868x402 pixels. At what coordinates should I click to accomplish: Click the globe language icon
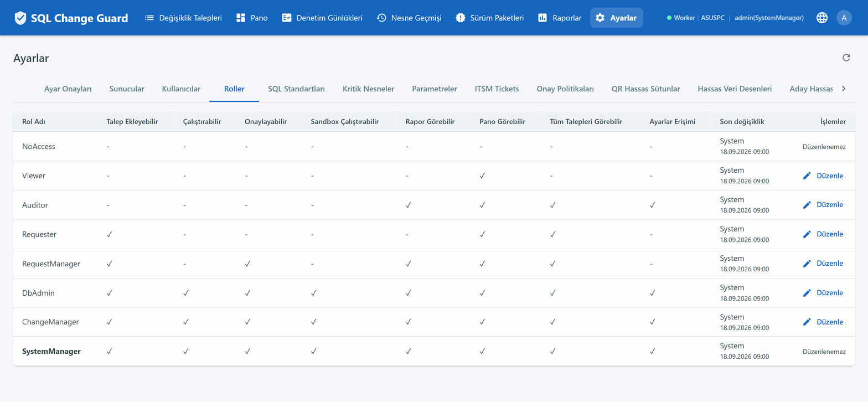pos(822,18)
